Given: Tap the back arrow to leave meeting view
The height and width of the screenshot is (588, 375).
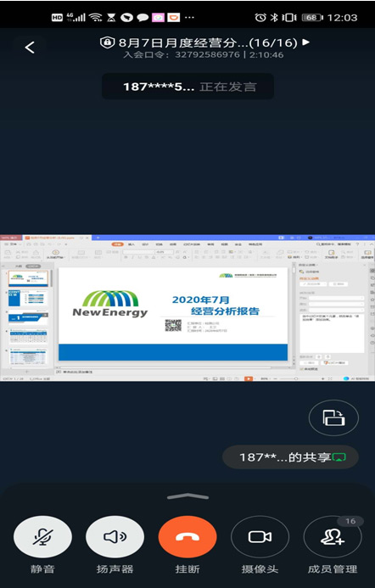Looking at the screenshot, I should click(x=30, y=48).
